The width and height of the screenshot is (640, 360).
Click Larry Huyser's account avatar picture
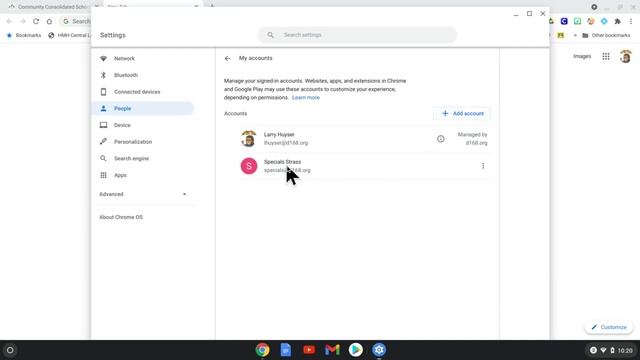249,139
